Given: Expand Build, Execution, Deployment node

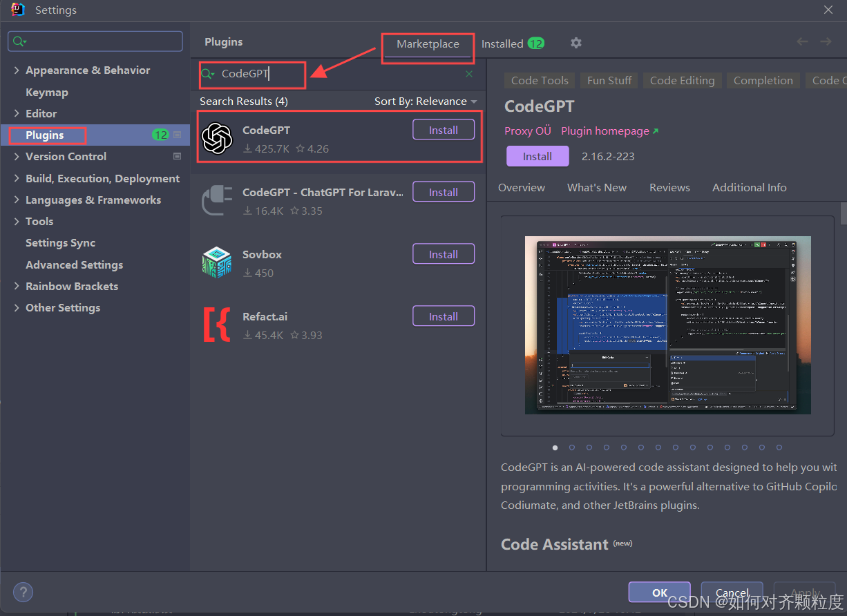Looking at the screenshot, I should tap(17, 178).
